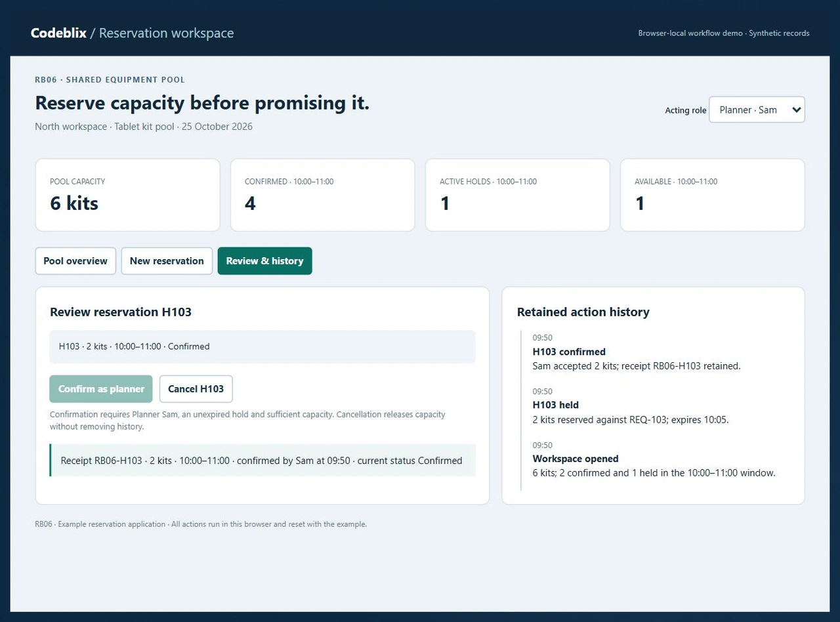Open the H103 confirmed history entry
This screenshot has width=840, height=622.
pos(637,352)
